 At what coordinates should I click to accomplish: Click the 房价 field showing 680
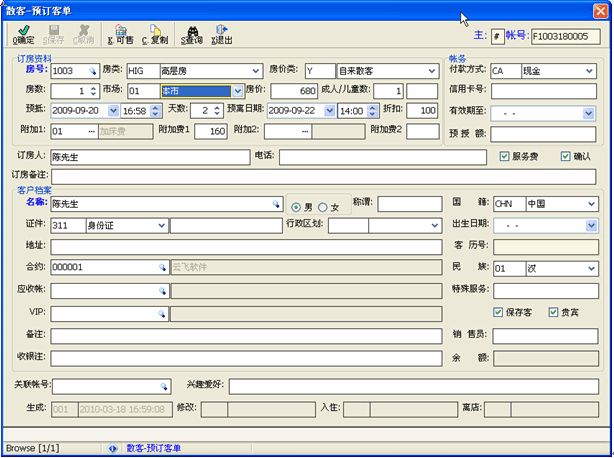[x=294, y=91]
